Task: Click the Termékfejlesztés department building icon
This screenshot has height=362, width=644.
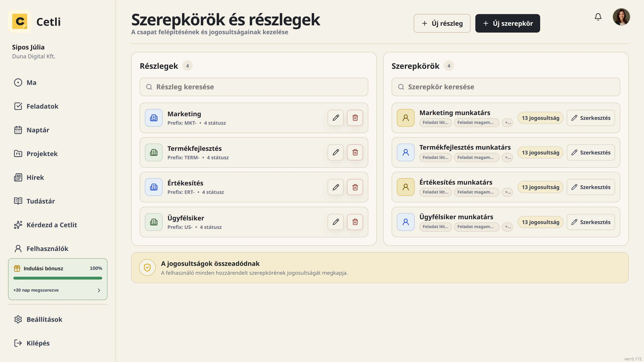Action: click(154, 152)
